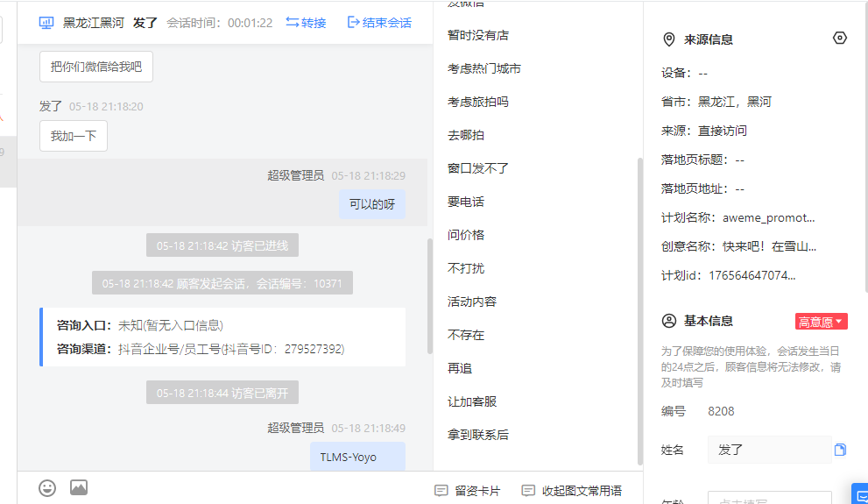868x504 pixels.
Task: Click the session number notice 会话编号：10371
Action: click(x=222, y=283)
